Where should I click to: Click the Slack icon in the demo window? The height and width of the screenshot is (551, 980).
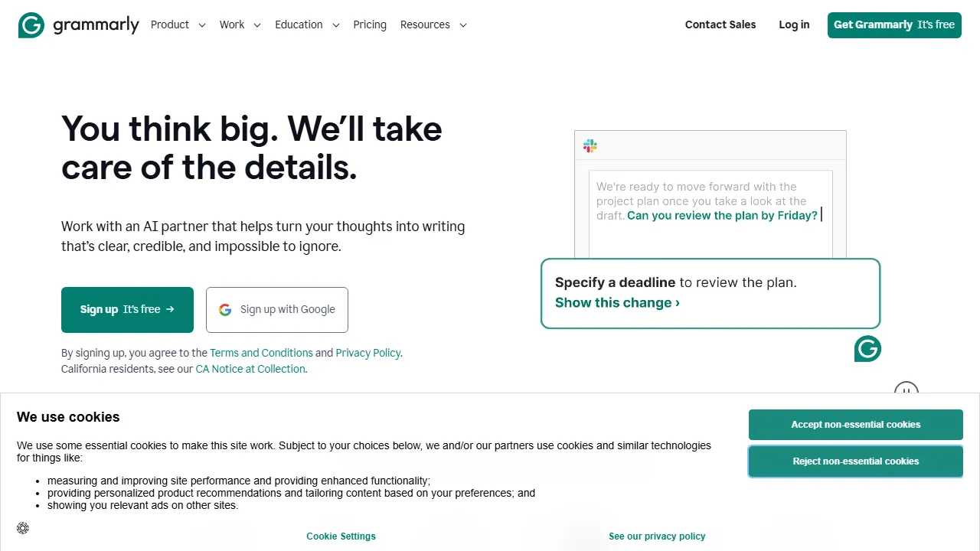tap(590, 145)
